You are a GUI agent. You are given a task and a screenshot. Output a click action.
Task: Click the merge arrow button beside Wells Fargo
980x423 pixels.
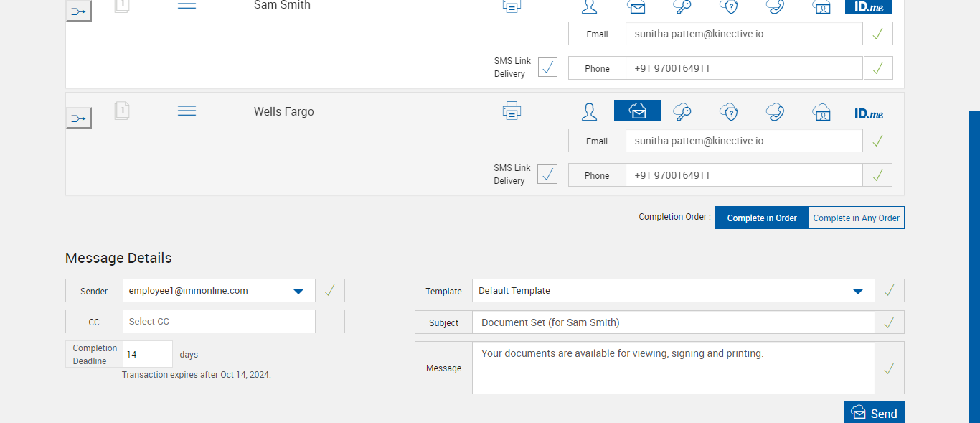click(x=79, y=118)
